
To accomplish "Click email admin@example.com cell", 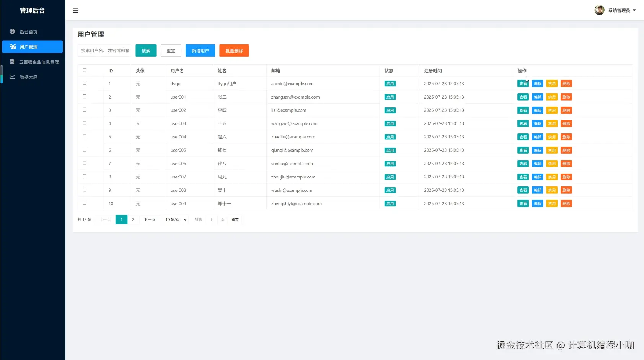I will click(x=292, y=84).
